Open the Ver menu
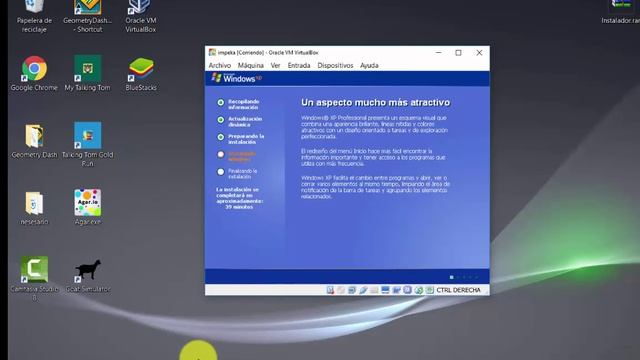 276,65
